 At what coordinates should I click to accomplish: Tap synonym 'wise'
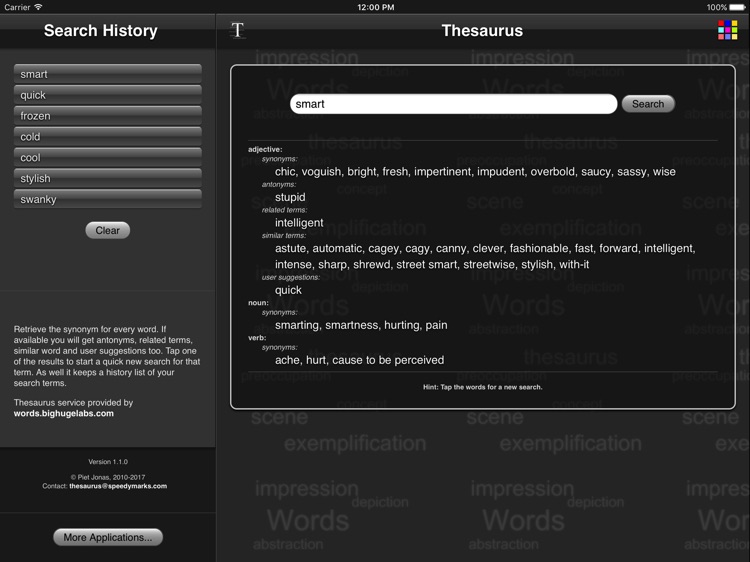tap(664, 172)
